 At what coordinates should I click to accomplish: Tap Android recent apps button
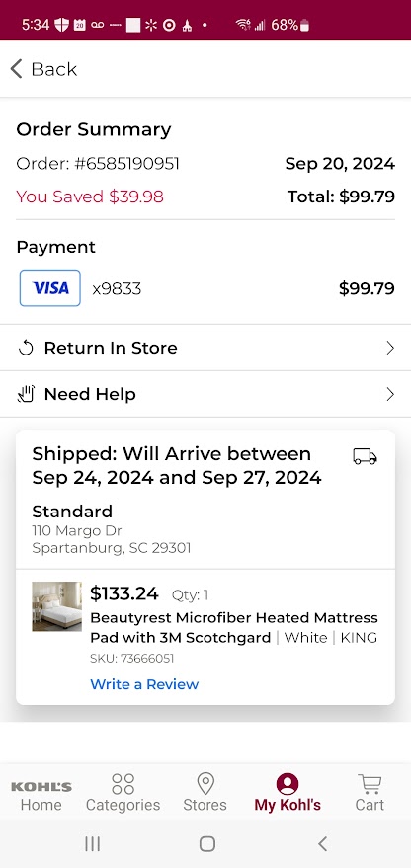coord(93,843)
